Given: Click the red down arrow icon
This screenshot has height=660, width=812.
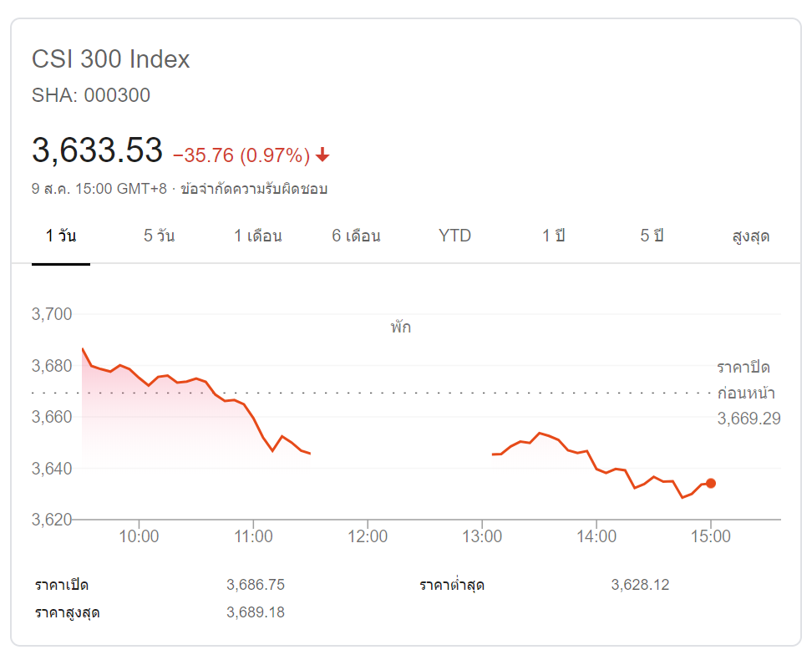Looking at the screenshot, I should [322, 155].
